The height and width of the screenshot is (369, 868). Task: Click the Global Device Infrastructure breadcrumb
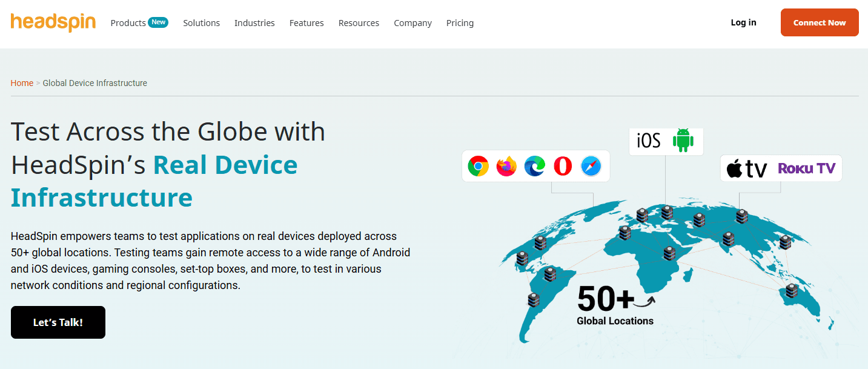(95, 83)
